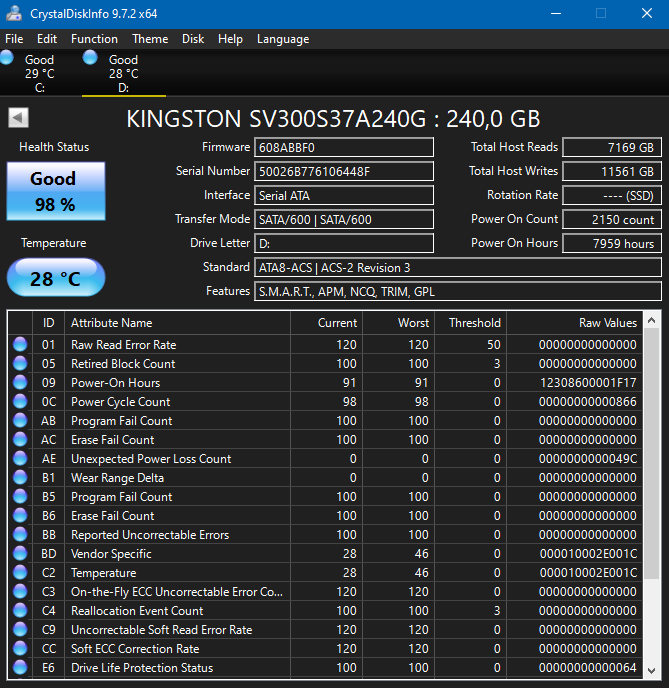Viewport: 669px width, 688px height.
Task: Open the File menu
Action: pos(14,39)
